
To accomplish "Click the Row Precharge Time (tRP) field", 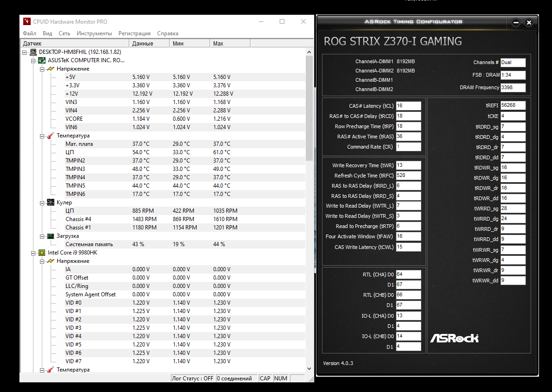I will 408,126.
